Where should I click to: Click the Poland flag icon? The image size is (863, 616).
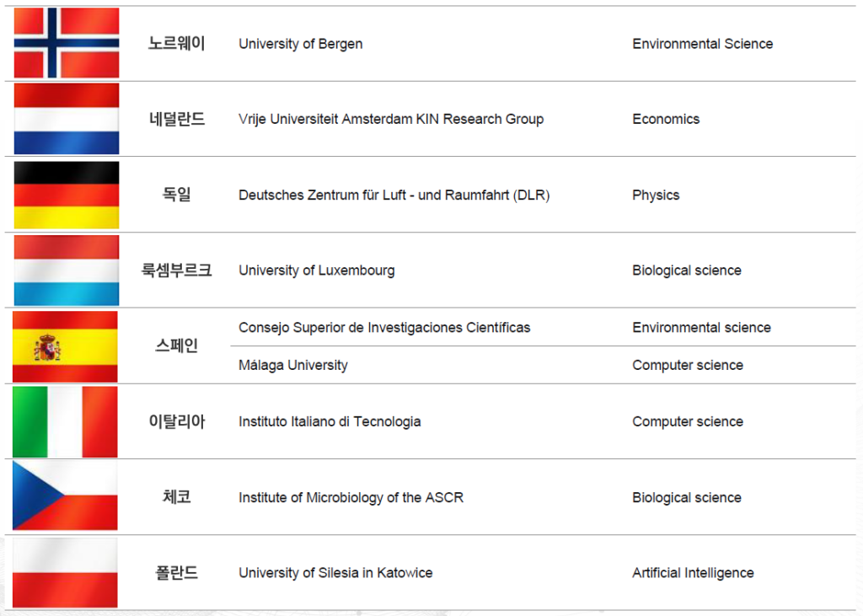pyautogui.click(x=65, y=573)
